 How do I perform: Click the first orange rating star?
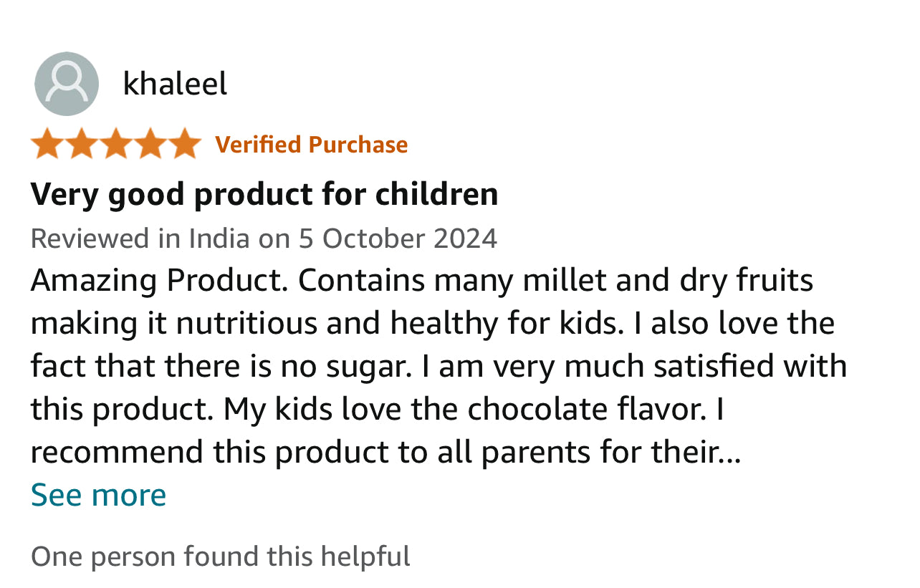47,144
